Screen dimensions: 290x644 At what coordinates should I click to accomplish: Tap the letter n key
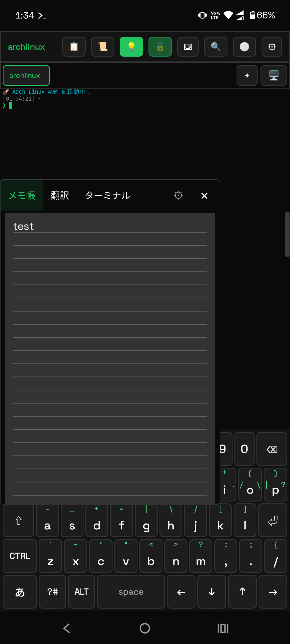click(x=176, y=556)
